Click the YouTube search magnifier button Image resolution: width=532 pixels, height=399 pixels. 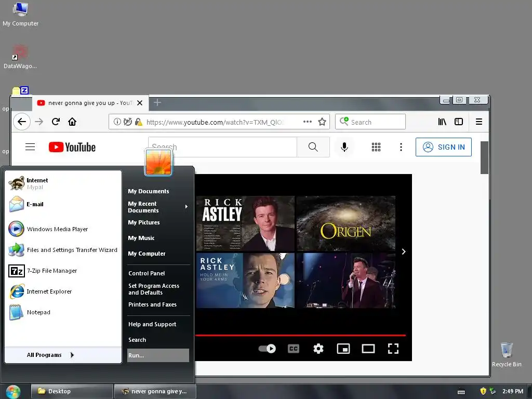pyautogui.click(x=313, y=147)
